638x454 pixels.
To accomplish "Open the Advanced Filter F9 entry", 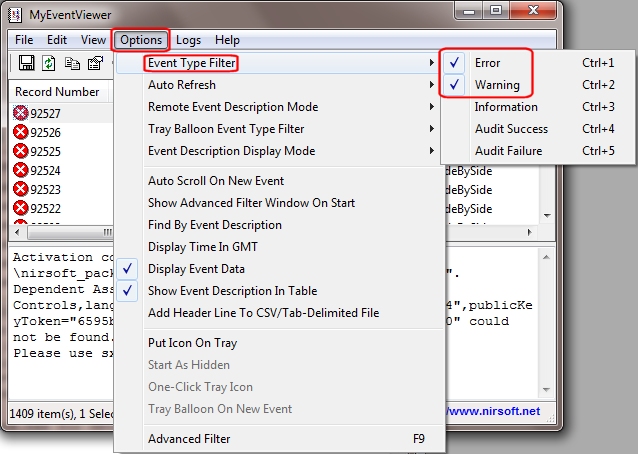I will (x=280, y=439).
